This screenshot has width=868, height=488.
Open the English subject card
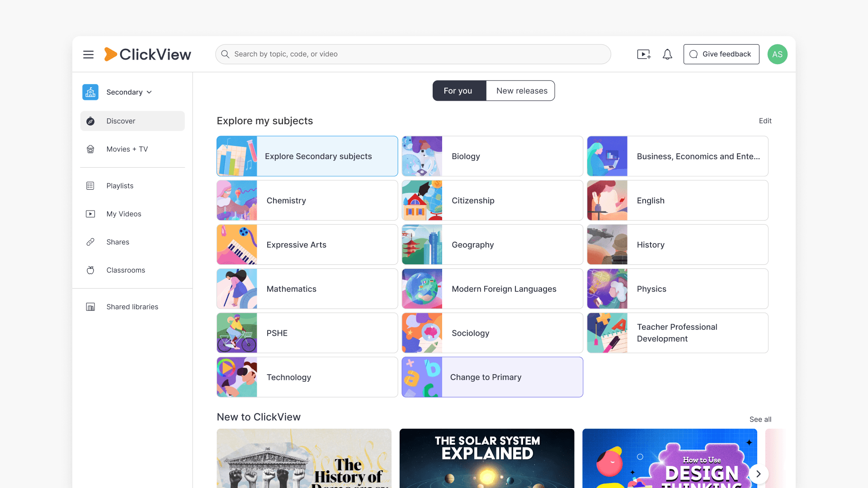click(677, 201)
